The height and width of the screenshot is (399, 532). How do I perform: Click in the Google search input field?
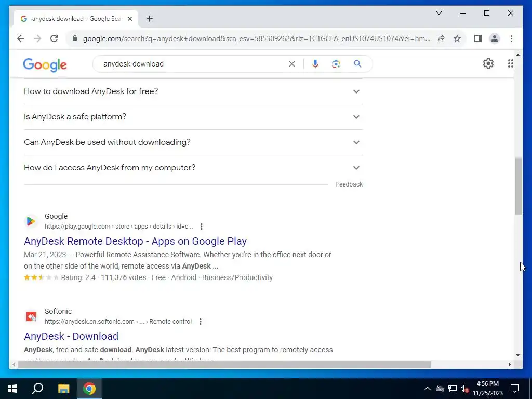(x=193, y=64)
